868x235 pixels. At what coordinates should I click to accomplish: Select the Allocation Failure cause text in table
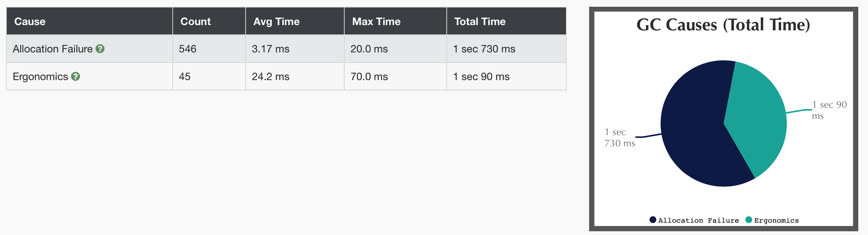tap(53, 49)
